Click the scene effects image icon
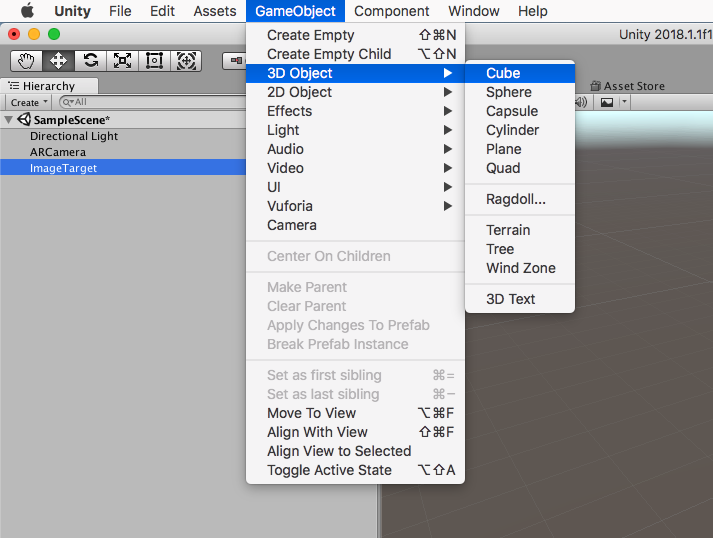Viewport: 713px width, 538px height. click(606, 102)
